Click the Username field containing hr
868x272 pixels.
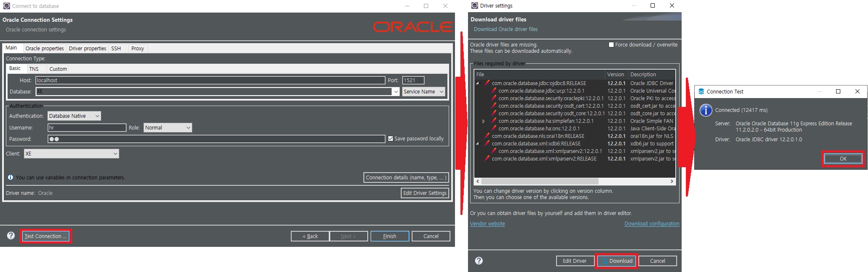pyautogui.click(x=87, y=127)
